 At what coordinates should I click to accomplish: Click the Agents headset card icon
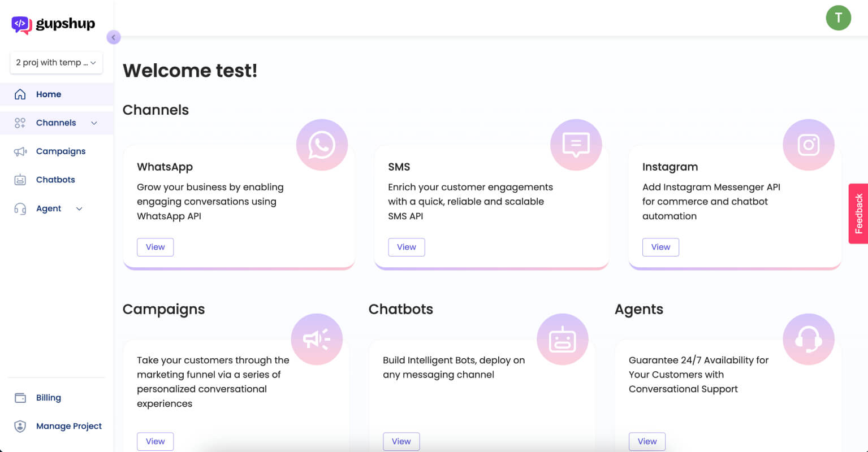coord(809,339)
